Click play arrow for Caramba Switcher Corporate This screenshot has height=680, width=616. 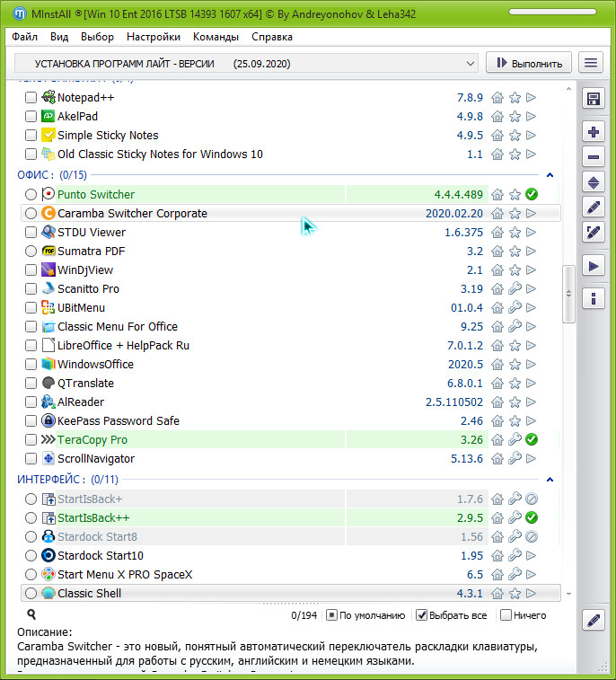[531, 214]
